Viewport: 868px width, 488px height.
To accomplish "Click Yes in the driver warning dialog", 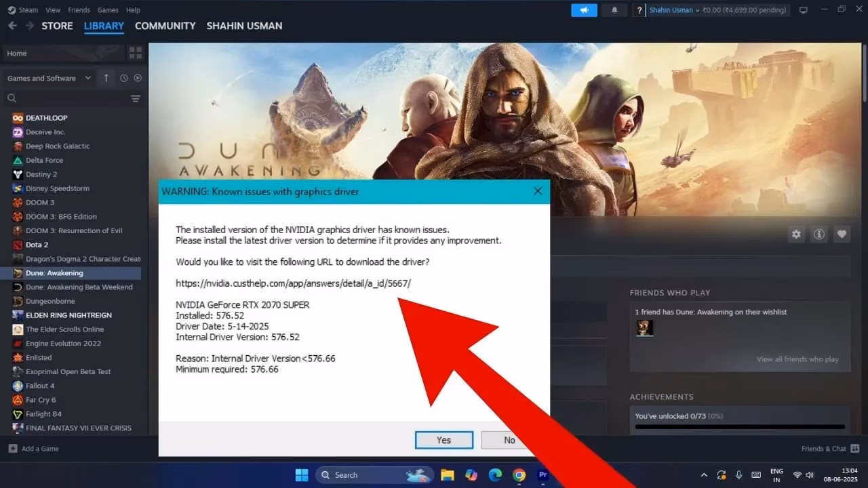I will pyautogui.click(x=443, y=440).
